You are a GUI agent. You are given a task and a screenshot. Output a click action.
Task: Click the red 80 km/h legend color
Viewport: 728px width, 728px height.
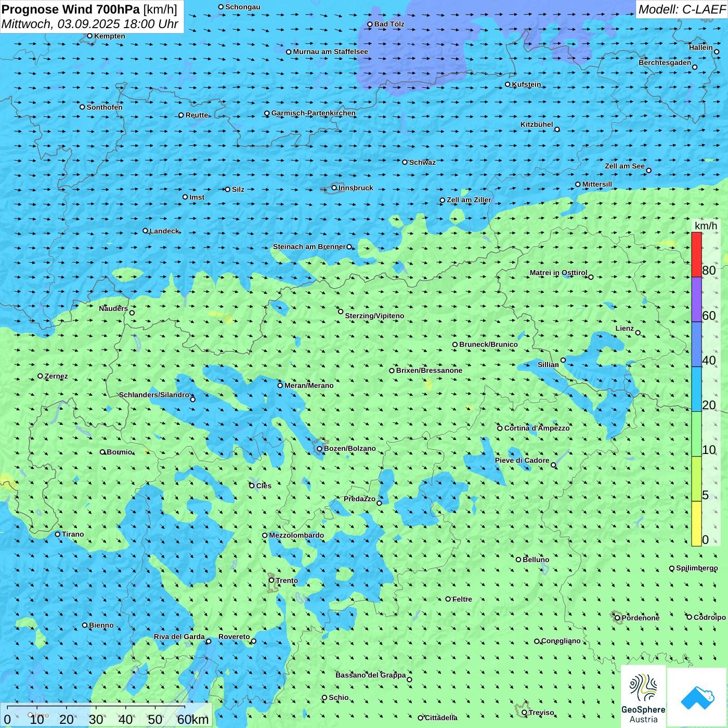pos(696,254)
